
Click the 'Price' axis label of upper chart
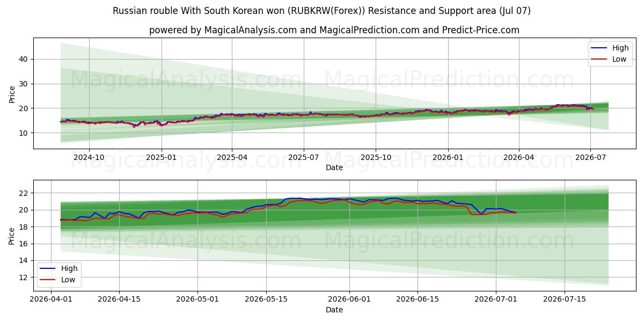pos(12,93)
